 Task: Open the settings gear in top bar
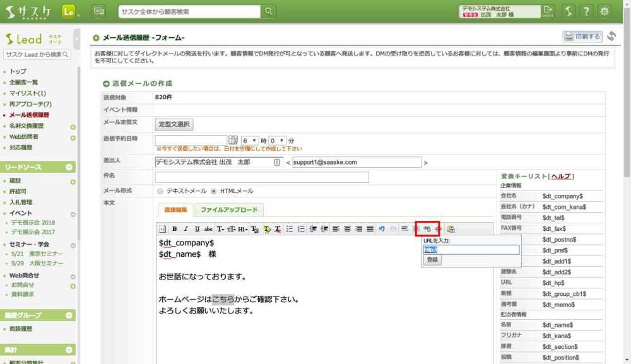(x=604, y=11)
